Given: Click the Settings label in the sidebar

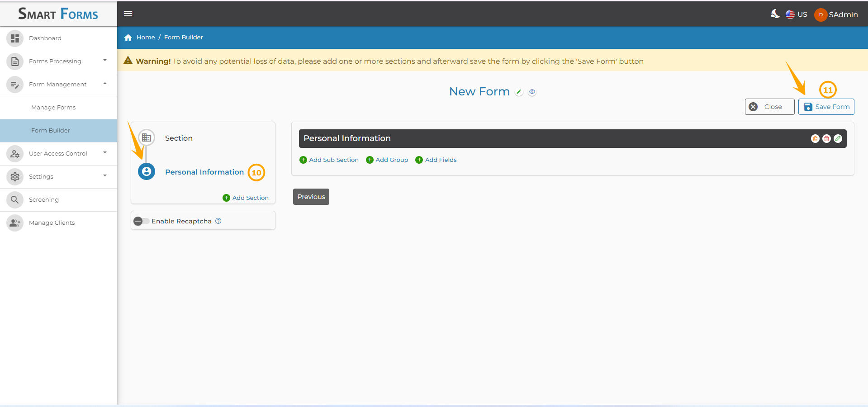Looking at the screenshot, I should pos(41,177).
